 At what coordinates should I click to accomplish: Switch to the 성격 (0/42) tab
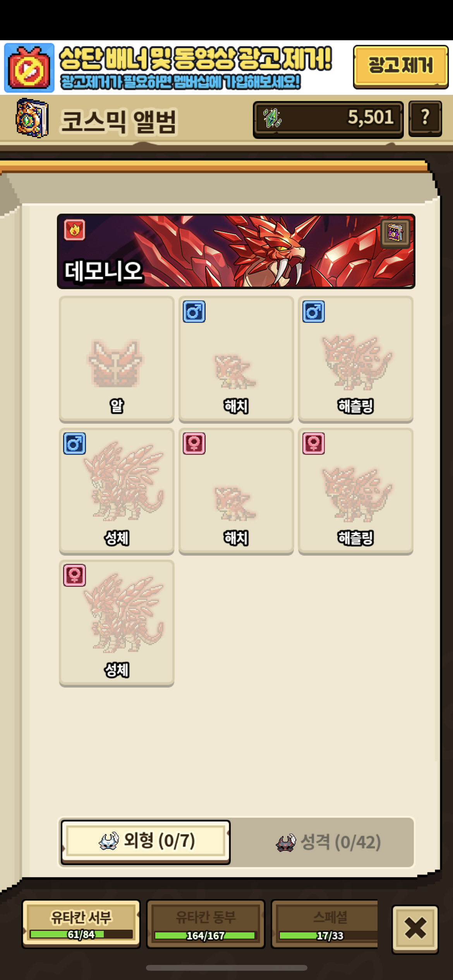328,842
